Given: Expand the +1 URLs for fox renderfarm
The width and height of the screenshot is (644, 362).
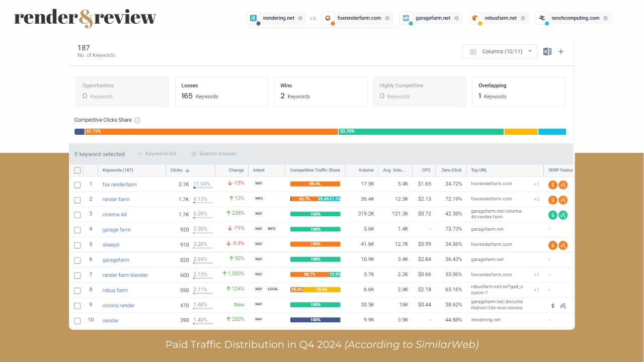Looking at the screenshot, I should tap(536, 184).
